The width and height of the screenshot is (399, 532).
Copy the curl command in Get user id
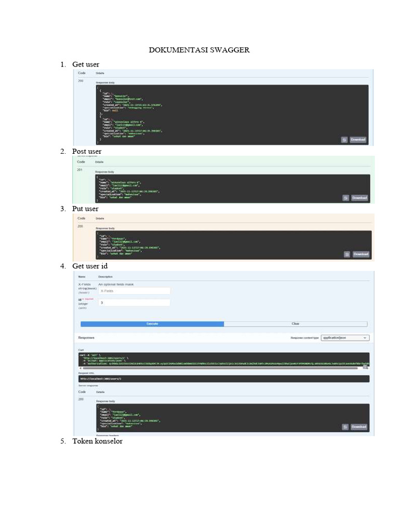tap(365, 367)
